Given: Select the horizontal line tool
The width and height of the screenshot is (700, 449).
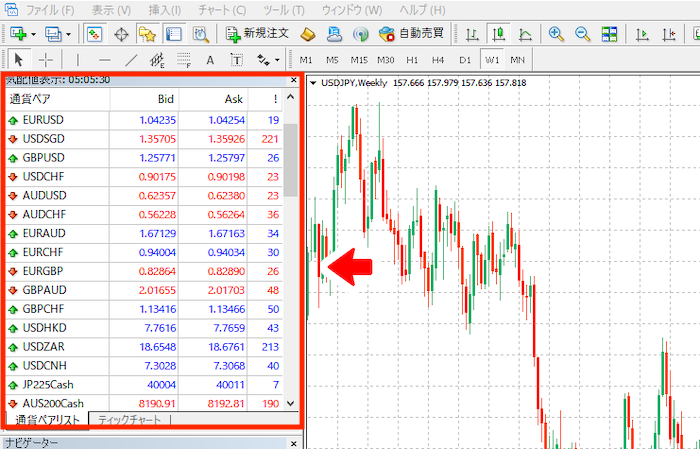Looking at the screenshot, I should point(104,59).
